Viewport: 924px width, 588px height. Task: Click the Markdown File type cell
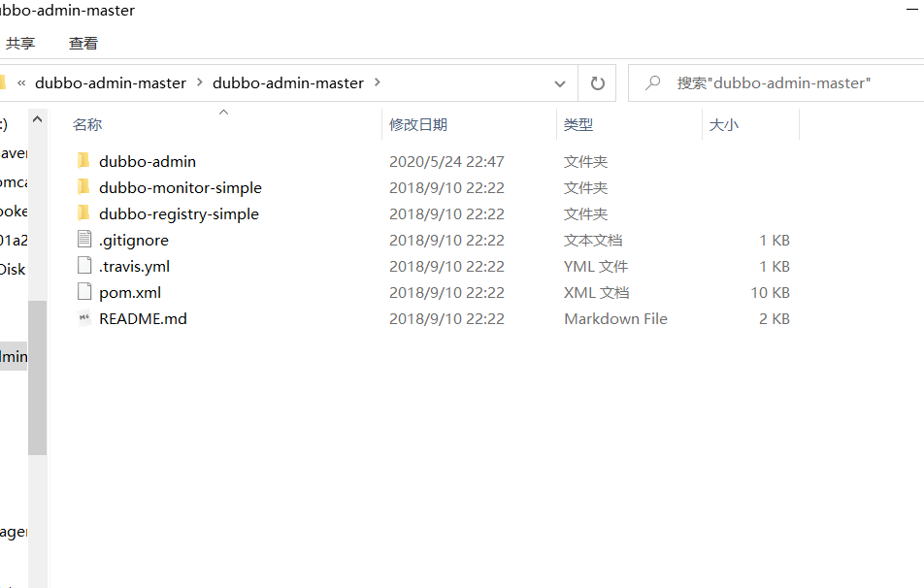(x=615, y=319)
